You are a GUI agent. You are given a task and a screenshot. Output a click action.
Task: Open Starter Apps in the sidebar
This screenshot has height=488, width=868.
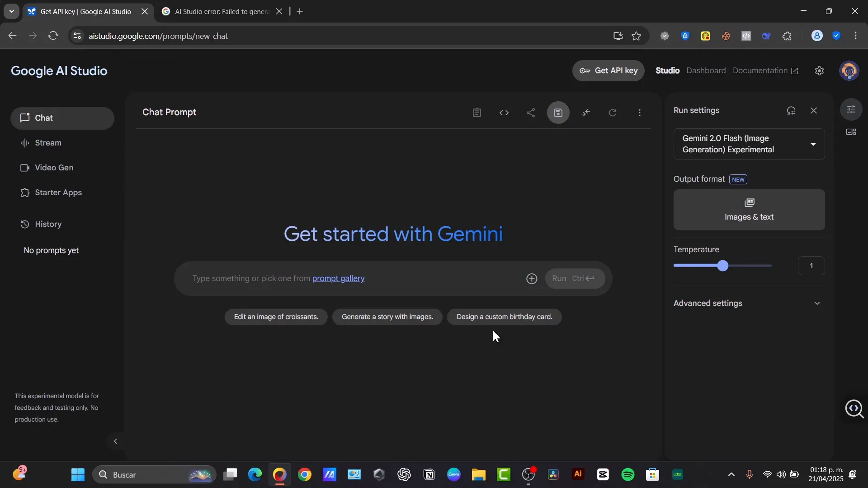58,192
